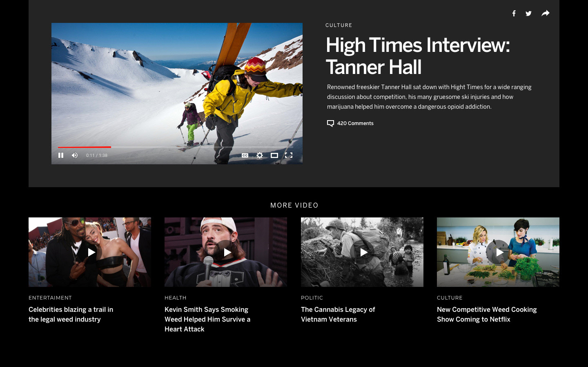
Task: Click the share arrow icon
Action: [546, 13]
